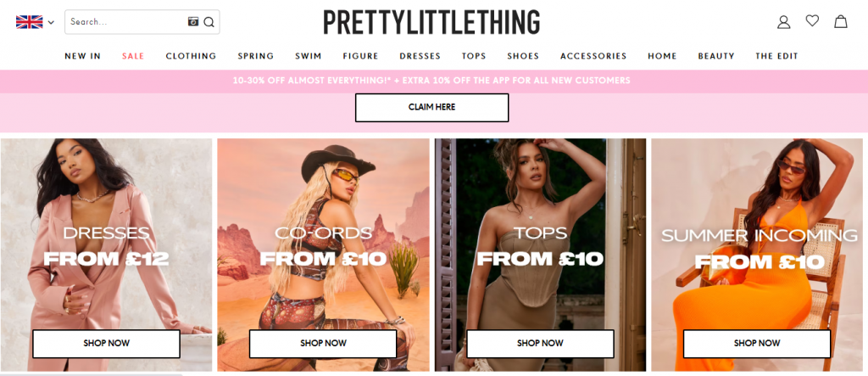Expand the ACCESSORIES navigation menu
868x376 pixels.
tap(593, 56)
